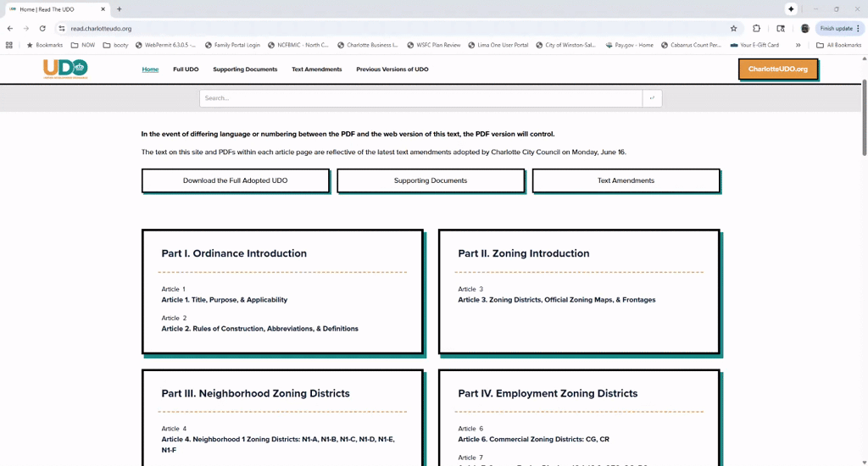868x466 pixels.
Task: Open Article 6. Commercial Zoning Districts link
Action: click(533, 439)
